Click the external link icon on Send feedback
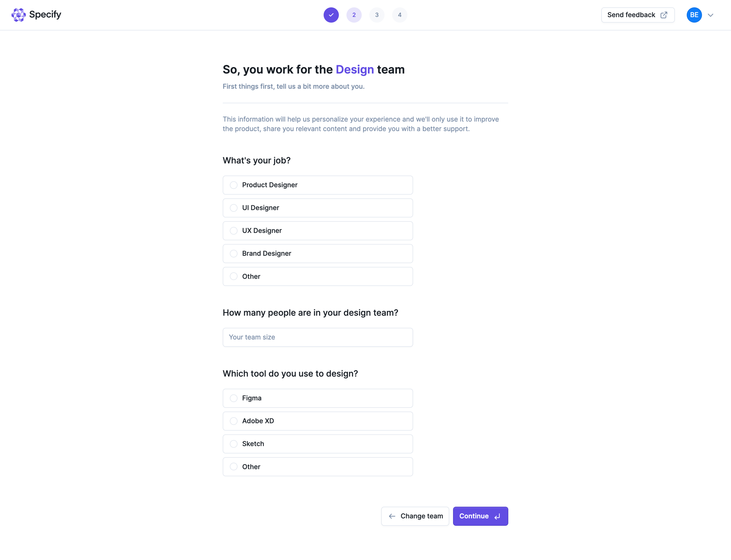 coord(664,15)
